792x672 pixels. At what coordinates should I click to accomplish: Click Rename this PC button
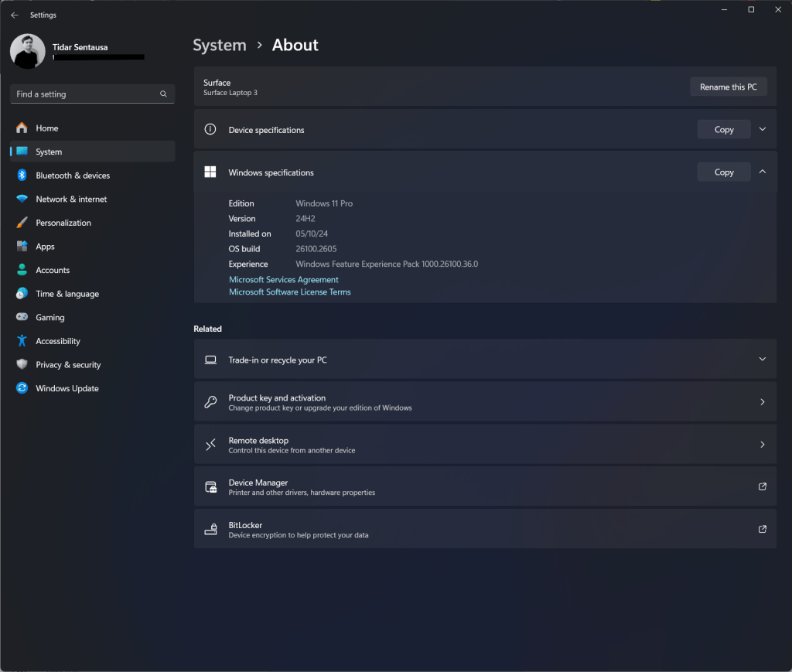729,87
